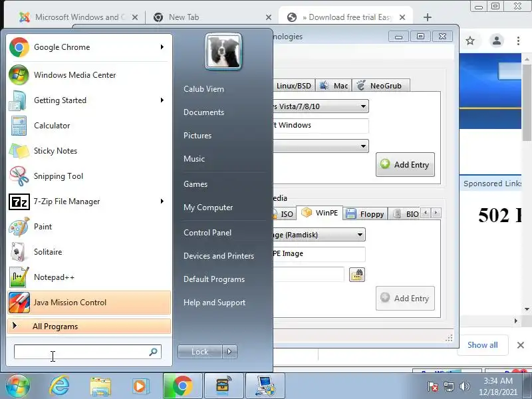Select the ISO media tab
The image size is (532, 399).
pos(285,213)
